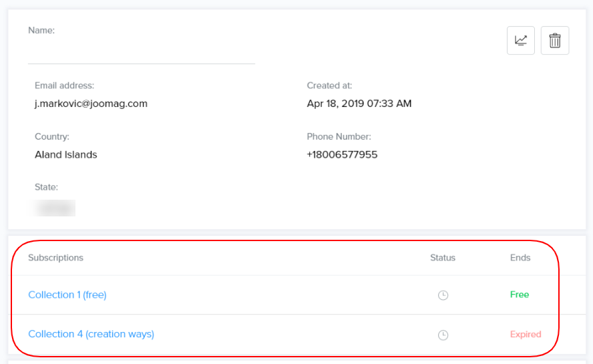Open Collection 1 (free) subscription link
Viewport: 593px width, 364px height.
(x=67, y=295)
